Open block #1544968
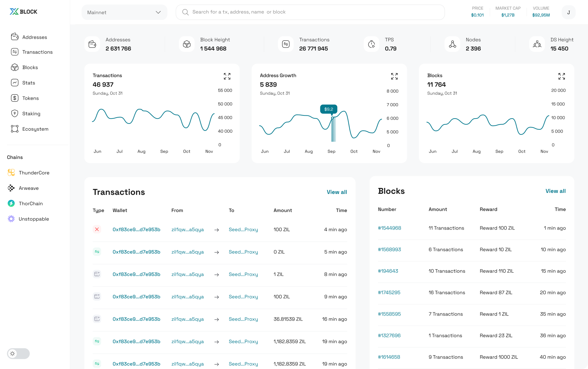 tap(389, 228)
